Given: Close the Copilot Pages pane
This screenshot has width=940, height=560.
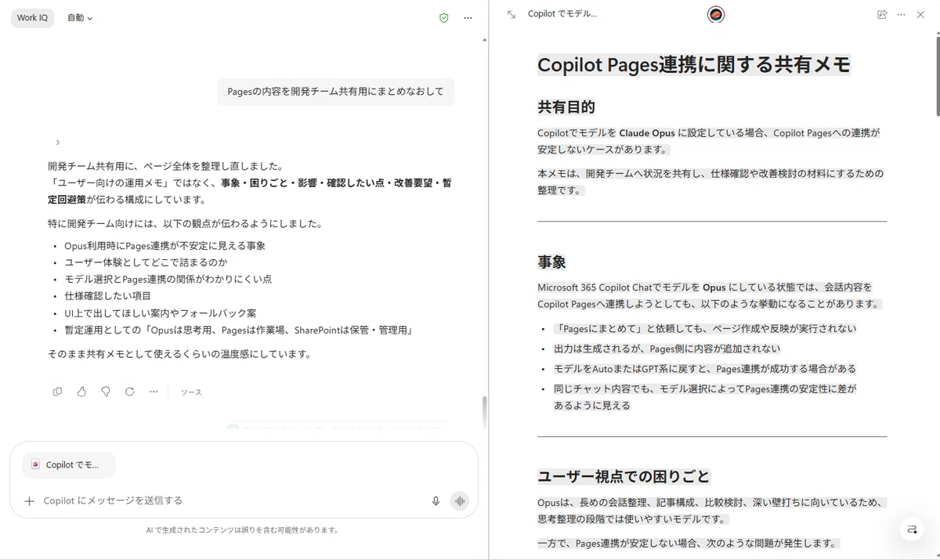Looking at the screenshot, I should (x=921, y=14).
